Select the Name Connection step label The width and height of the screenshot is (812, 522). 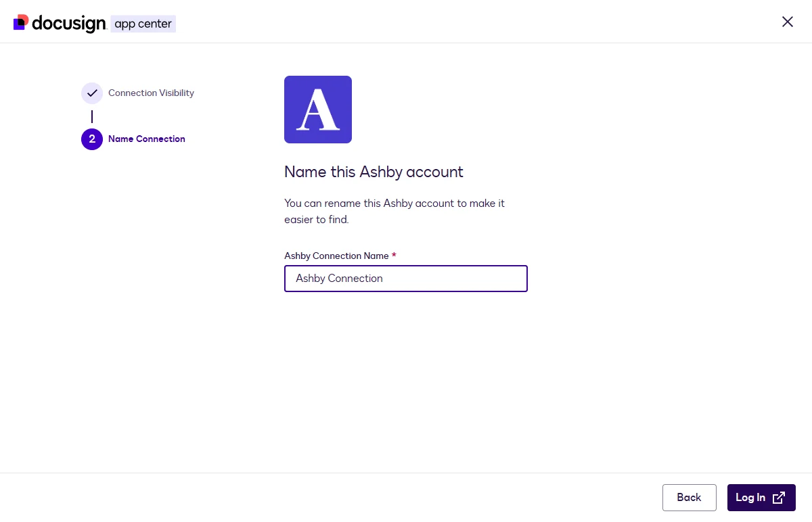147,139
